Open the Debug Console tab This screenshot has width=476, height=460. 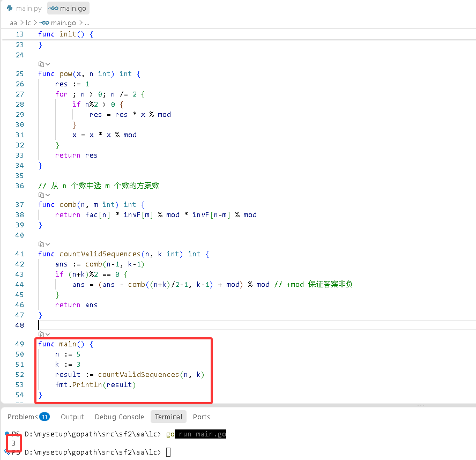click(x=120, y=417)
